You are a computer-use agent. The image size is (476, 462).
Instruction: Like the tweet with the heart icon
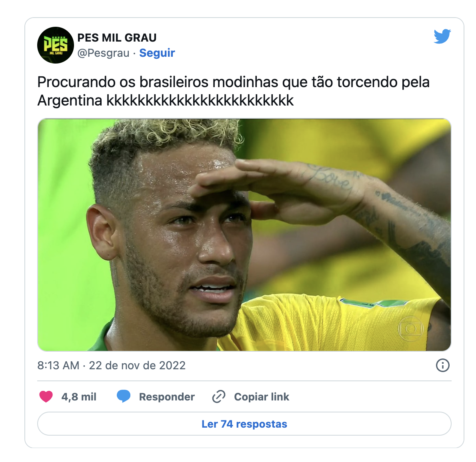pyautogui.click(x=46, y=396)
